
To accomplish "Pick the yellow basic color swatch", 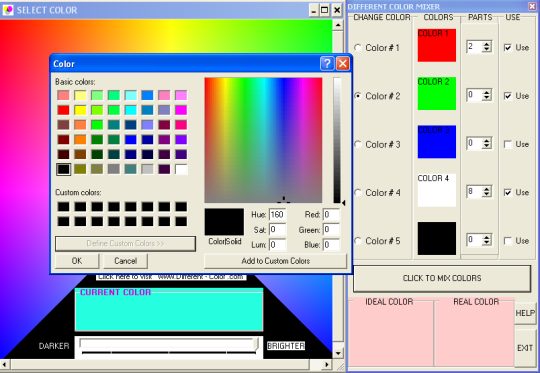I will coord(80,110).
